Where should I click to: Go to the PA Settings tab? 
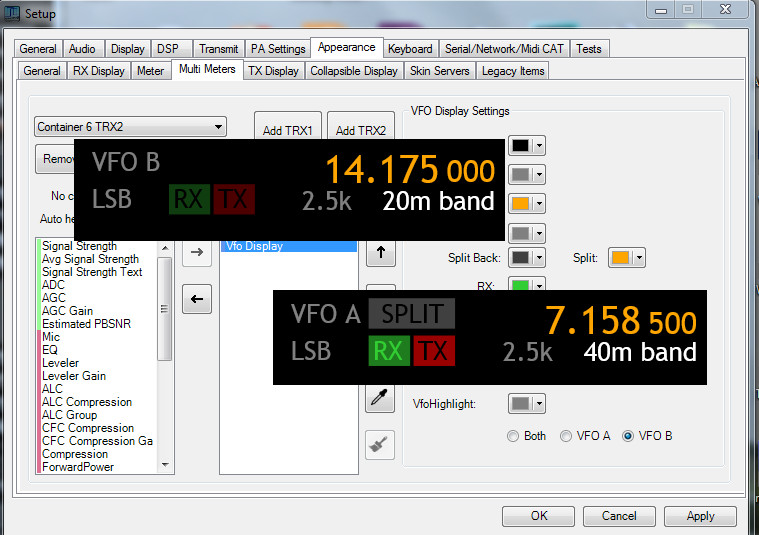point(278,49)
